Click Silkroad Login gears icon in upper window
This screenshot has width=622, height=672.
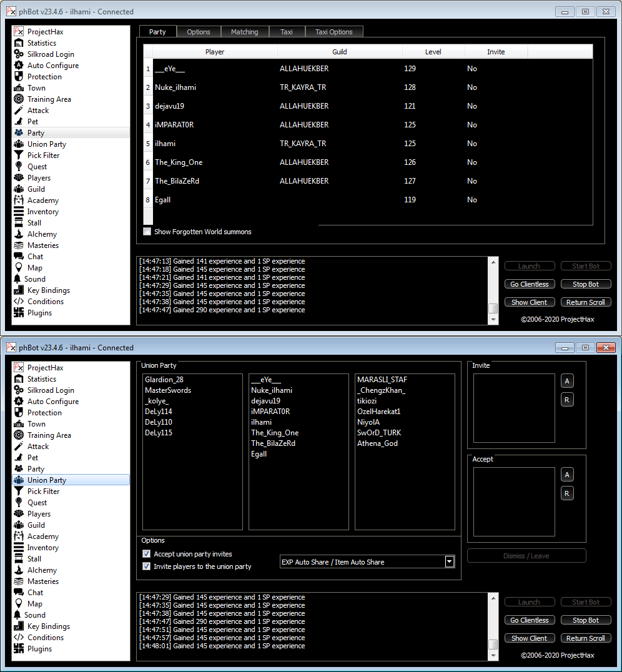19,54
